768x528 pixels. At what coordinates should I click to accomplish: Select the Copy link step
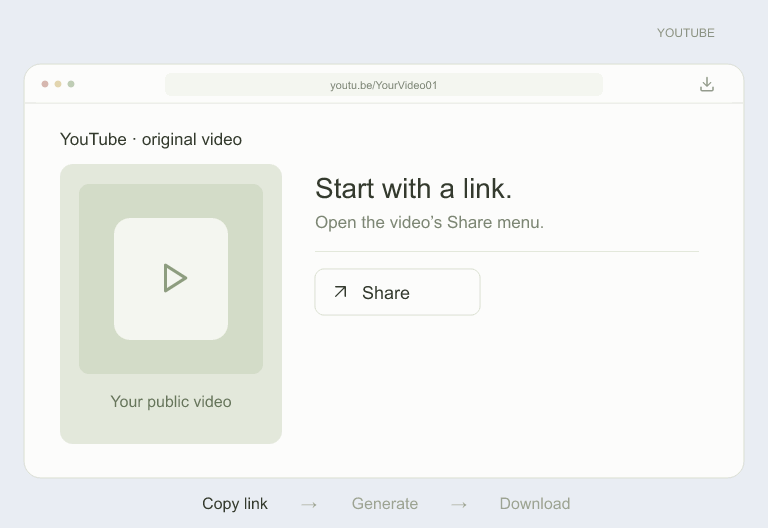pos(235,504)
